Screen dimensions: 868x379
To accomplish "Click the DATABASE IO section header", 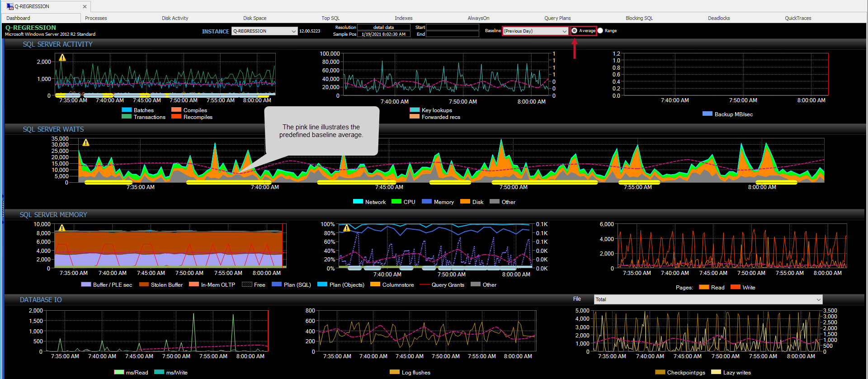I will click(x=41, y=300).
